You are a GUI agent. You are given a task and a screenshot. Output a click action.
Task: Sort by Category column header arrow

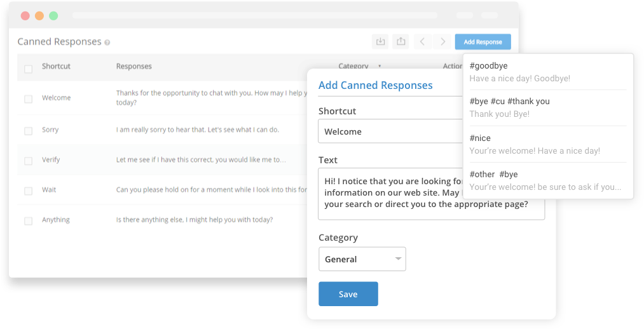coord(380,66)
